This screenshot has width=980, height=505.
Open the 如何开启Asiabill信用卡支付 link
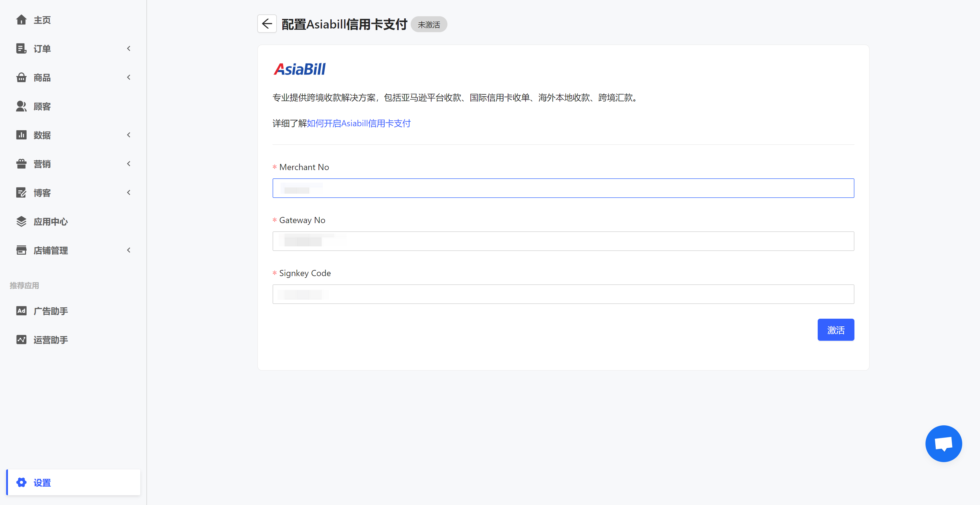[358, 123]
